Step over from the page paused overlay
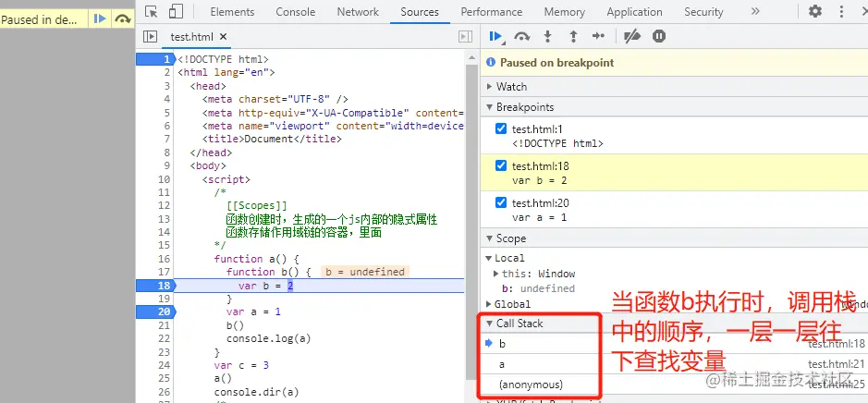This screenshot has width=868, height=403. tap(121, 19)
